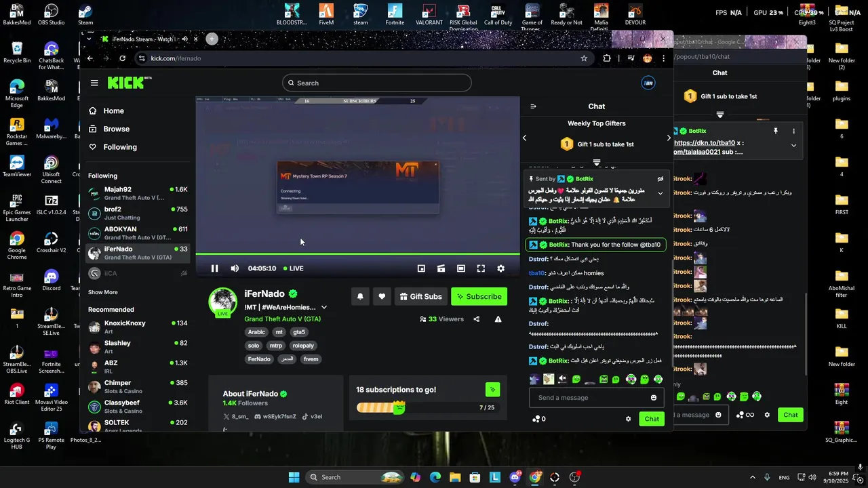Image resolution: width=868 pixels, height=488 pixels.
Task: Open emoji picker in main chat input
Action: point(654,398)
